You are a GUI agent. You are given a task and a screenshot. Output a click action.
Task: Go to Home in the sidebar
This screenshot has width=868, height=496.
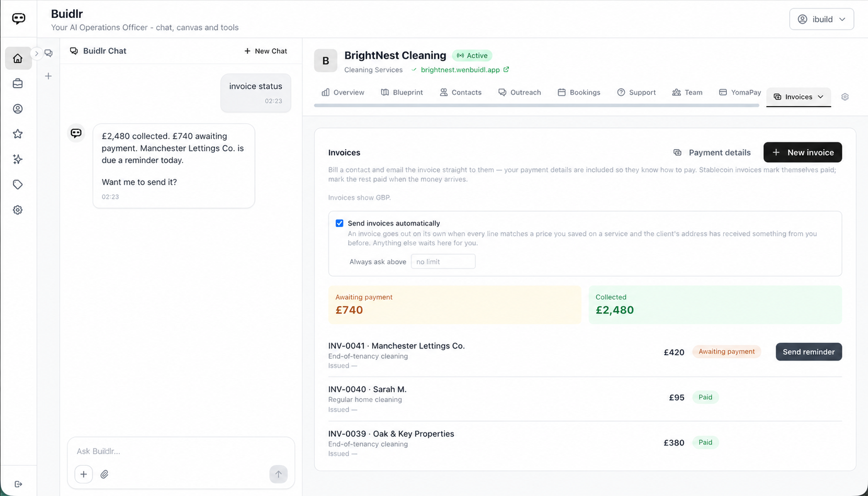point(18,58)
